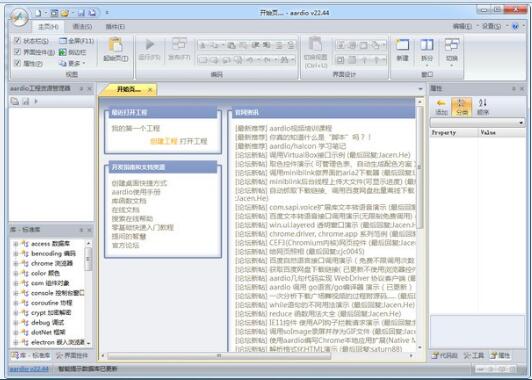
Task: Click the 运行(F5) run play icon
Action: pos(150,44)
